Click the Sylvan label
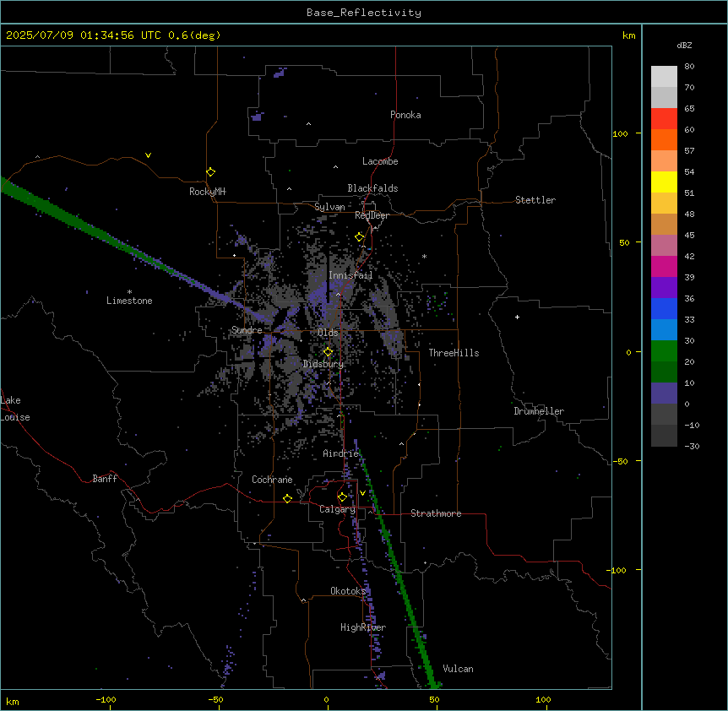The width and height of the screenshot is (728, 711). click(x=329, y=207)
